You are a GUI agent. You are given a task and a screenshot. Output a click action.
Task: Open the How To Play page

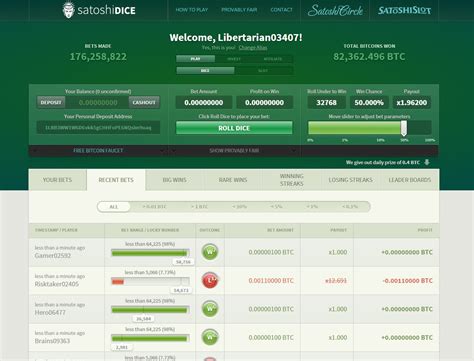(192, 10)
